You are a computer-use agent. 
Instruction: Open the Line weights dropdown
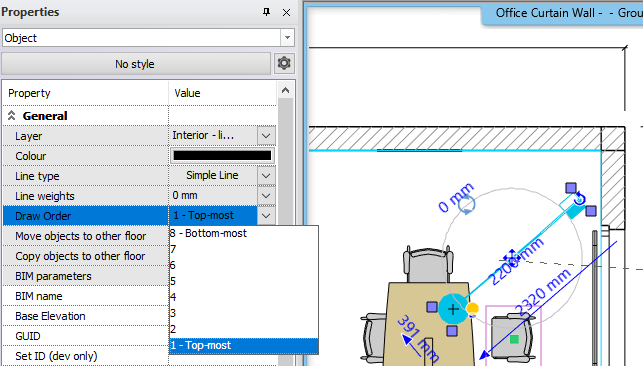tap(266, 196)
